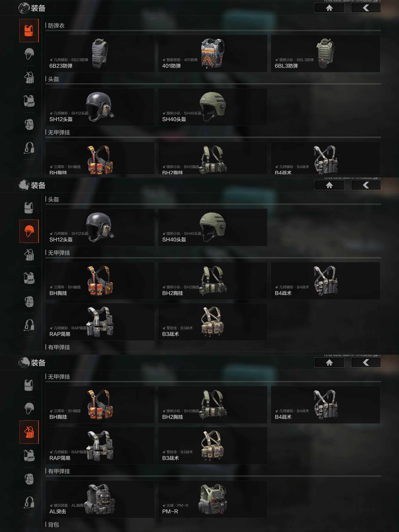Open the headset icon beside the AL突击 card
Image resolution: width=399 pixels, height=532 pixels.
point(29,502)
